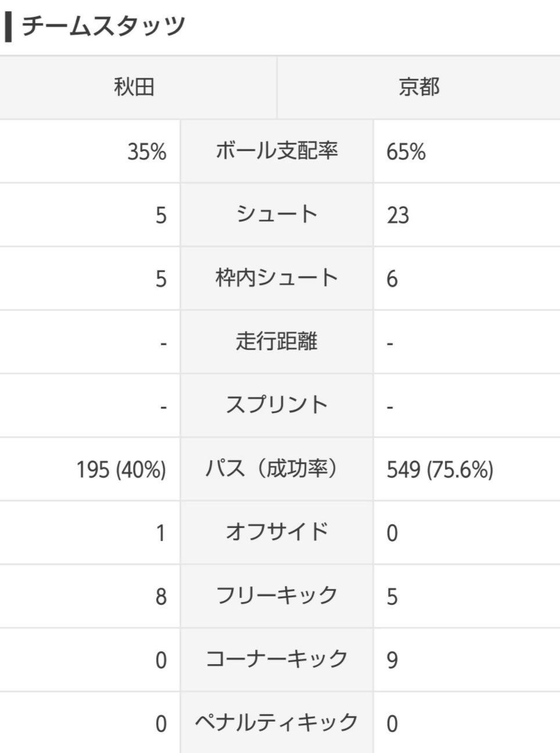Select the コーナーキック row label
The image size is (560, 753).
[277, 659]
